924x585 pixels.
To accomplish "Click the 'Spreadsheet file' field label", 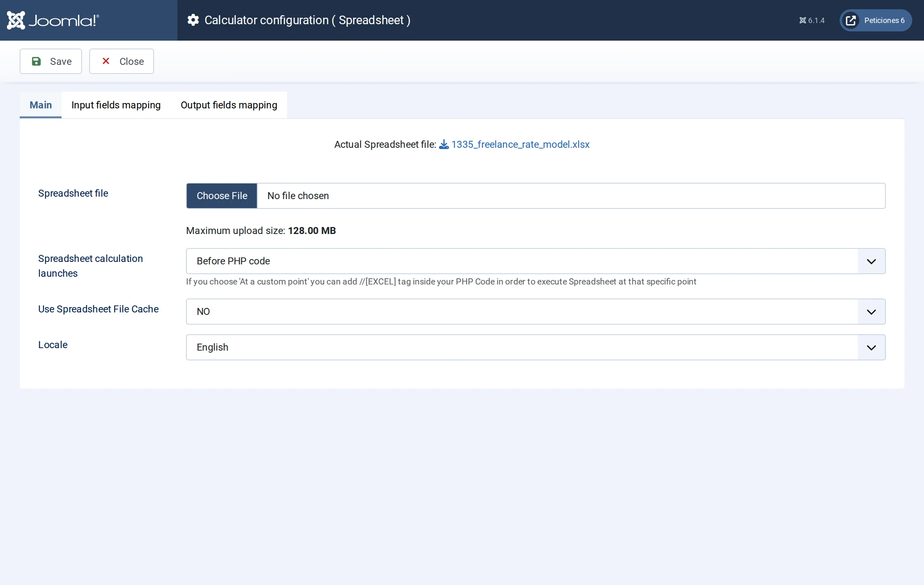I will [73, 193].
